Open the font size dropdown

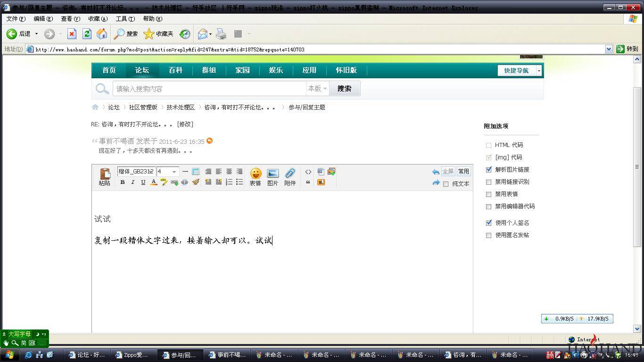tap(168, 172)
